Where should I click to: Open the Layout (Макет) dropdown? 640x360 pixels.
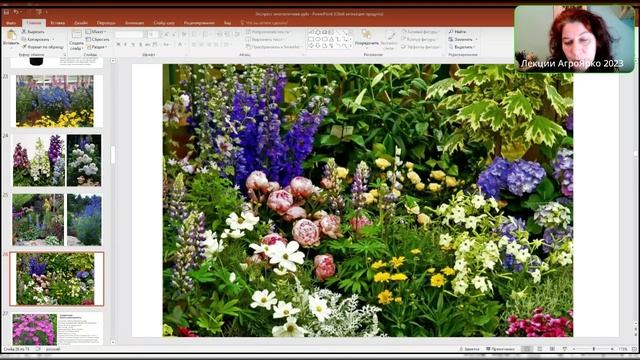coord(96,32)
